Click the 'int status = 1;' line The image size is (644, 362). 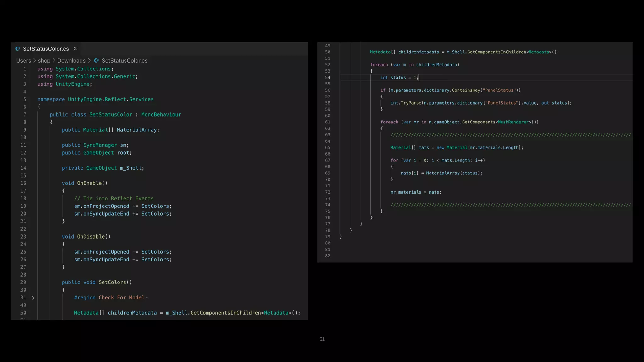click(399, 78)
